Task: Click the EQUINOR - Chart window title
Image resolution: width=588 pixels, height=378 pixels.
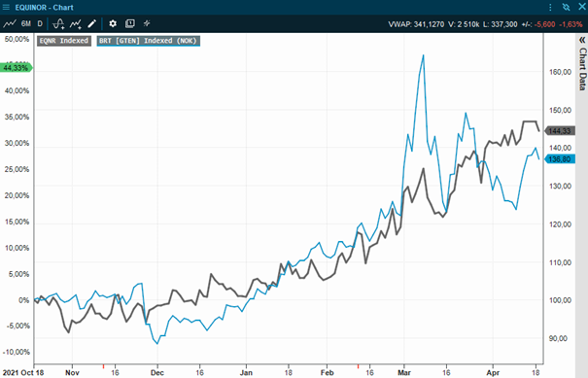Action: 45,7
